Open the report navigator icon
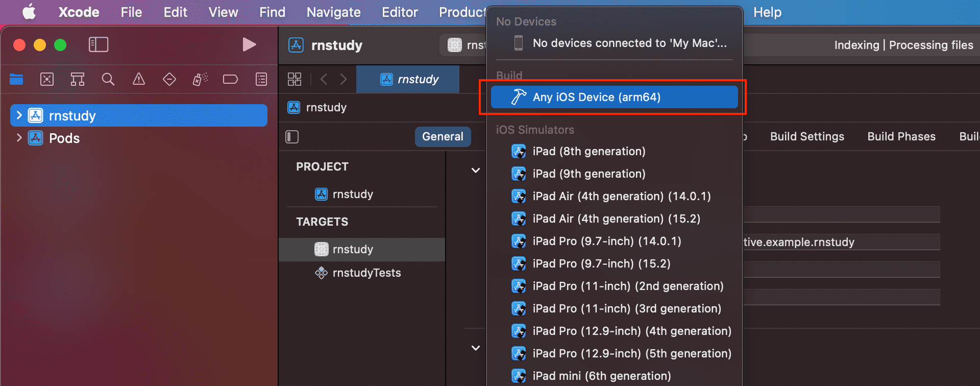The width and height of the screenshot is (980, 386). 261,79
